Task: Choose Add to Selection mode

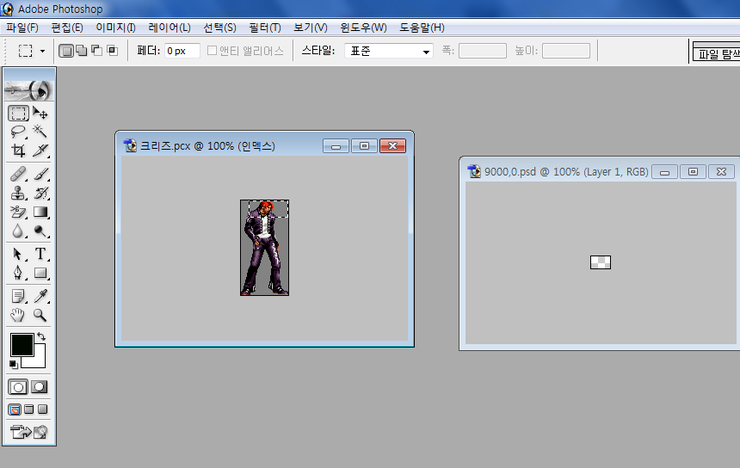Action: pyautogui.click(x=82, y=51)
